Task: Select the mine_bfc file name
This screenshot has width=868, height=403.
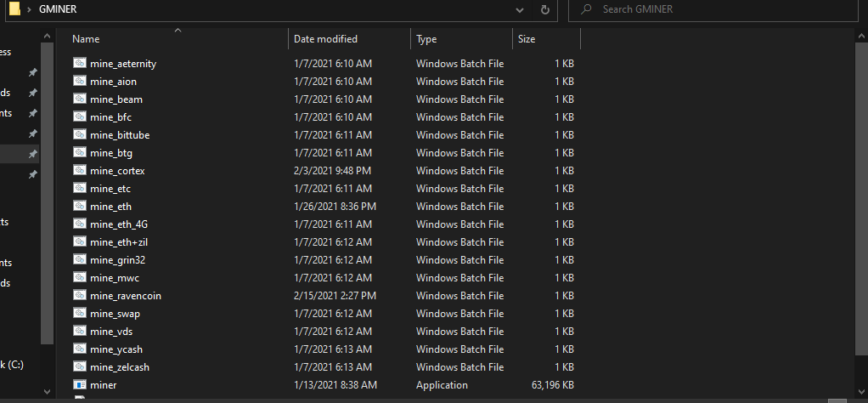Action: pos(110,117)
